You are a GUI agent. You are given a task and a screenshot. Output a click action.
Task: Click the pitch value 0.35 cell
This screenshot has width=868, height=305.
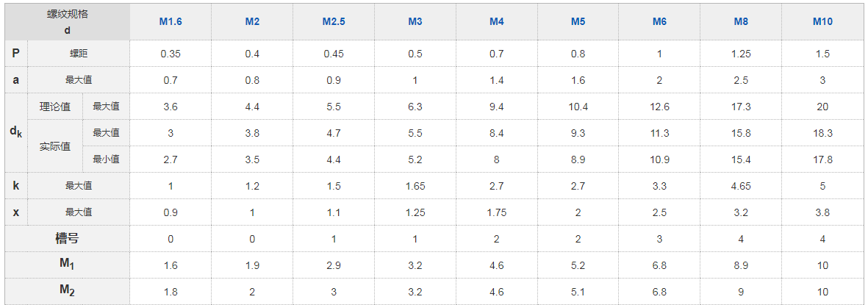(x=171, y=54)
